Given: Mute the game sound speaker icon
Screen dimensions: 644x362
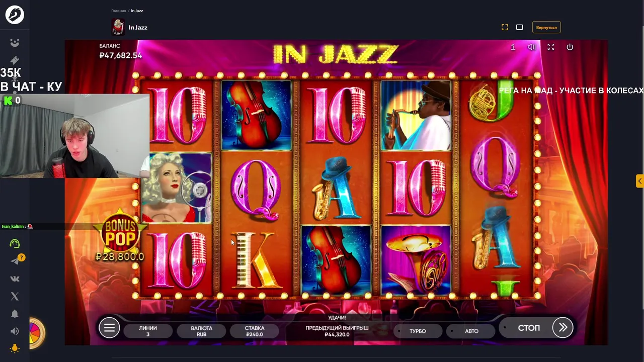Looking at the screenshot, I should tap(532, 47).
